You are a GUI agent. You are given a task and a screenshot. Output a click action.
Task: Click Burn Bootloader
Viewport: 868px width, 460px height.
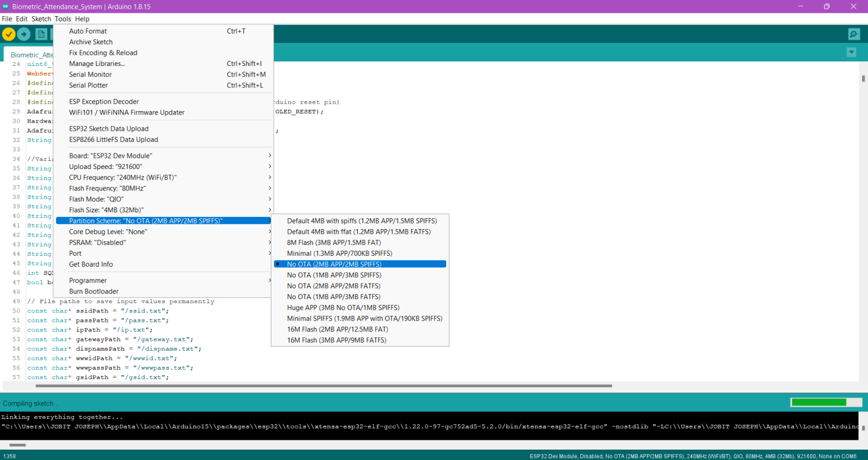(94, 292)
